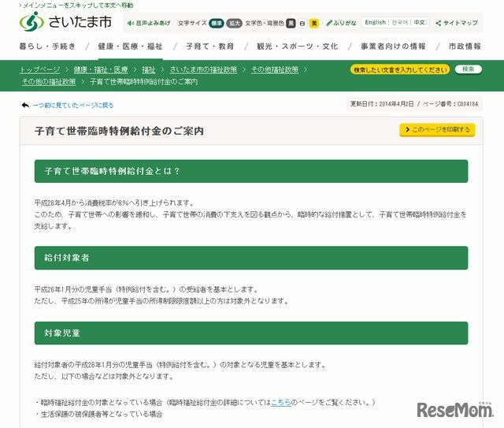Click このページを印刷する button
Screen dimensions: 504x428
(x=437, y=130)
